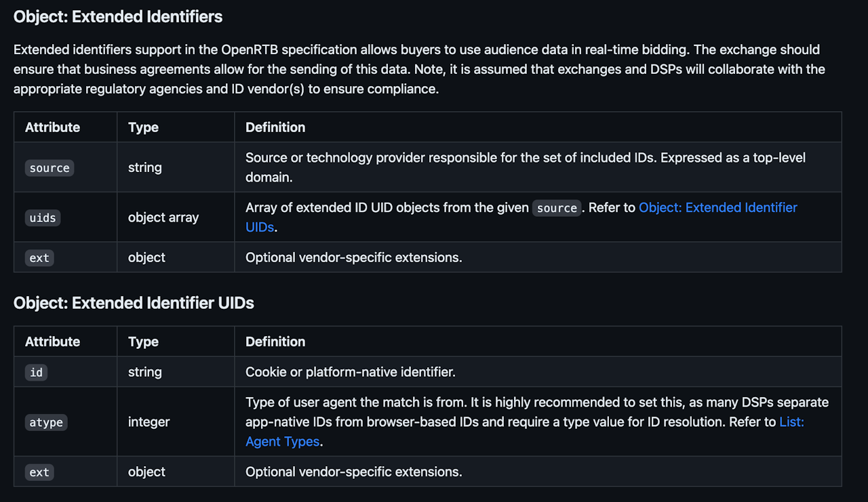
Task: Click the uids attribute code label
Action: pos(43,217)
